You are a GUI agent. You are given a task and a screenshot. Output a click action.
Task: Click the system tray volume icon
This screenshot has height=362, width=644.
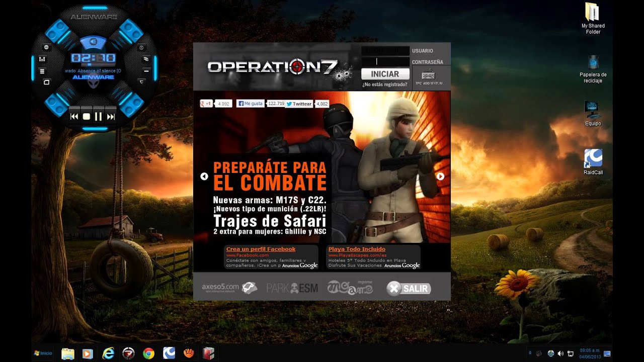point(560,353)
